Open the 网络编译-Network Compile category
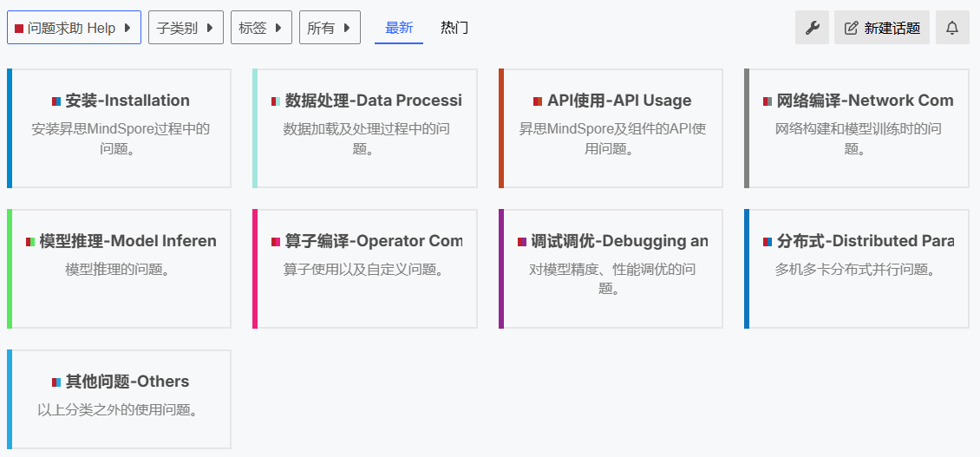Screen dimensions: 980x457 pos(865,101)
